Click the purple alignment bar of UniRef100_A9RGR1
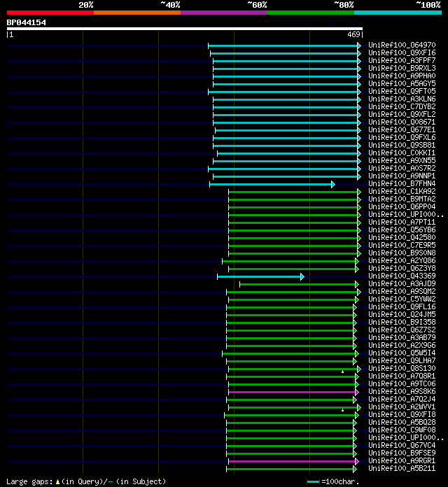The height and width of the screenshot is (487, 448). tap(293, 462)
